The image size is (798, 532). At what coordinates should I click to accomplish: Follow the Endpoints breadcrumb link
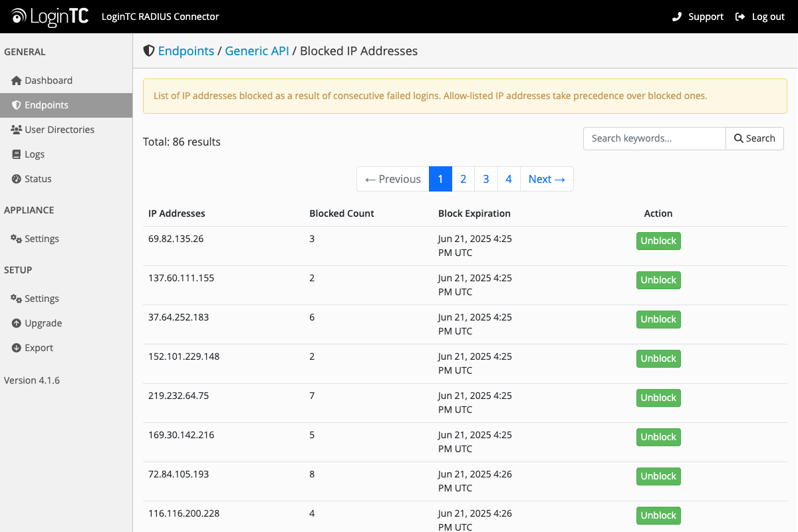pos(186,51)
